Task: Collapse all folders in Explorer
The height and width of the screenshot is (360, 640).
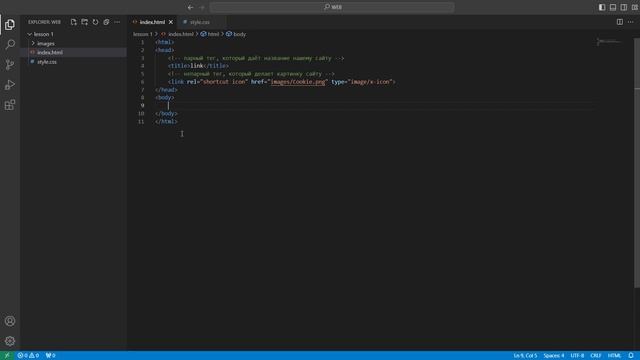Action: 107,22
